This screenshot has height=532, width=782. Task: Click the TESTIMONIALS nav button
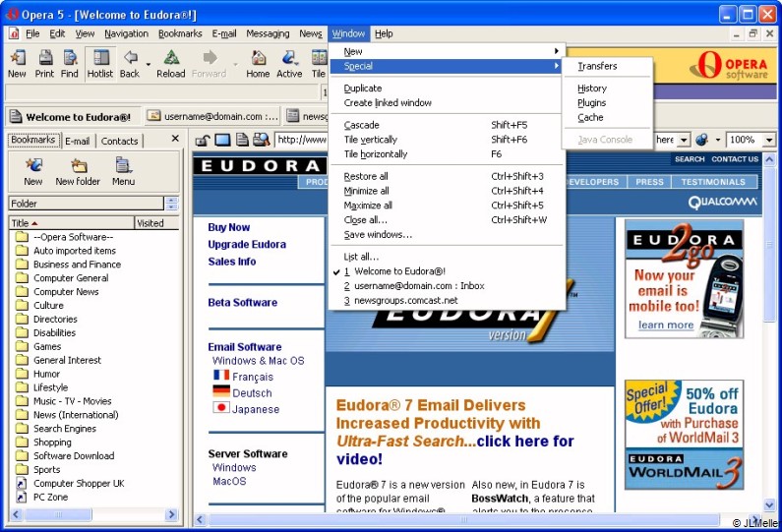click(x=713, y=182)
